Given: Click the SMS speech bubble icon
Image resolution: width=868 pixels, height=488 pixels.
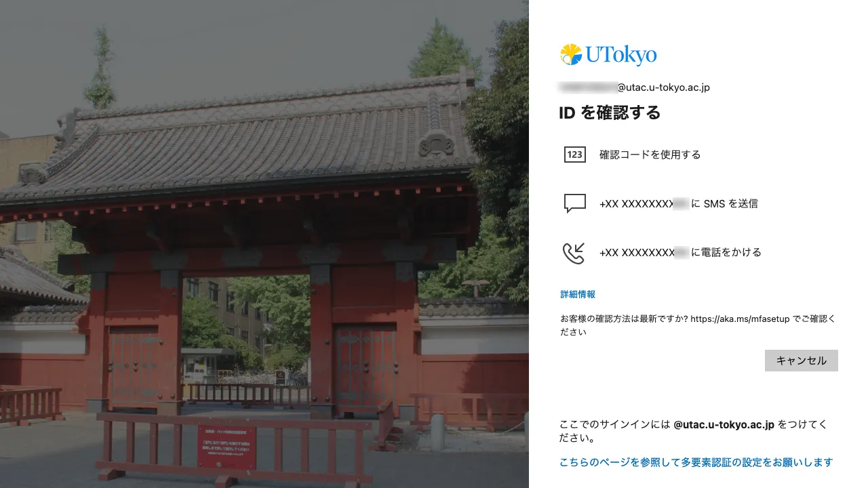Looking at the screenshot, I should click(x=574, y=203).
